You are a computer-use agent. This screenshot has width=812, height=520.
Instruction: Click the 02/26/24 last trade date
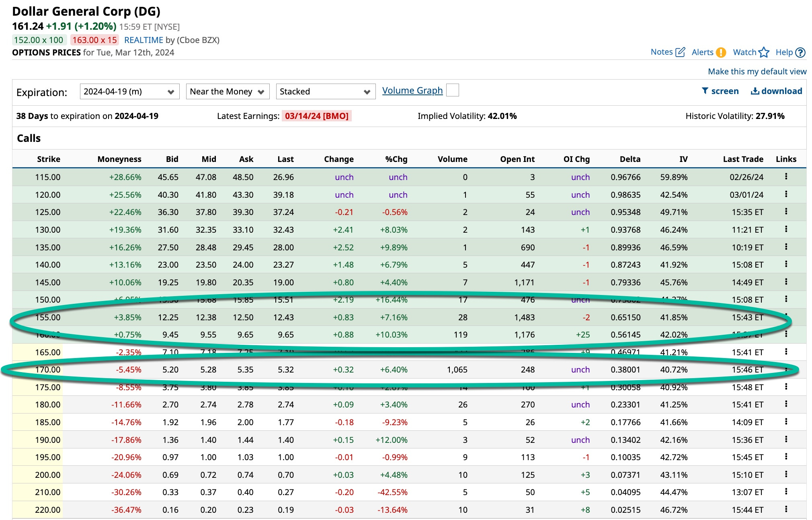click(x=746, y=177)
